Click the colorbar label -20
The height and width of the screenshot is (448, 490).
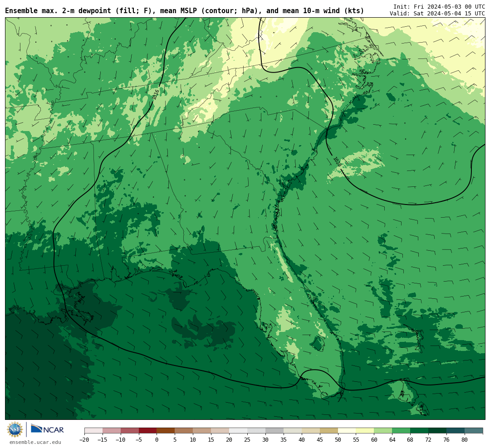[x=84, y=440]
